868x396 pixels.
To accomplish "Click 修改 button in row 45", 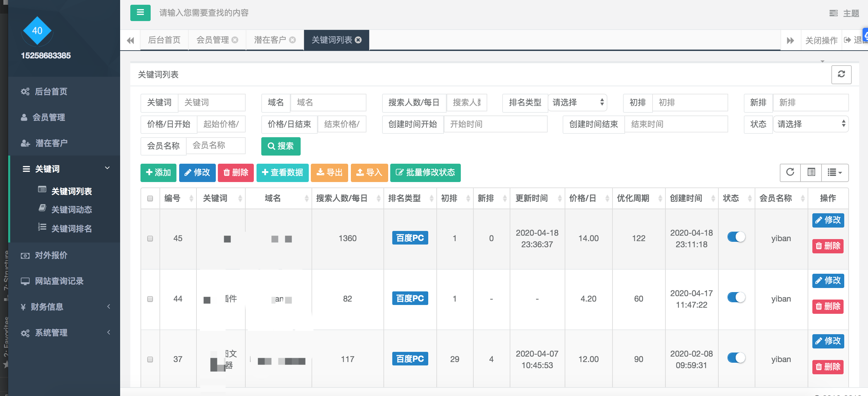I will click(x=828, y=220).
